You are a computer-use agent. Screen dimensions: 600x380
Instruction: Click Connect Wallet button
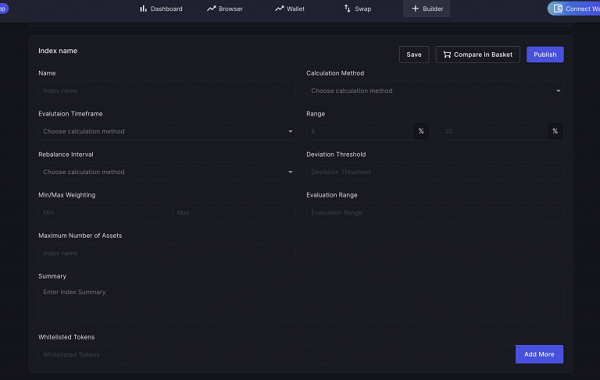574,8
